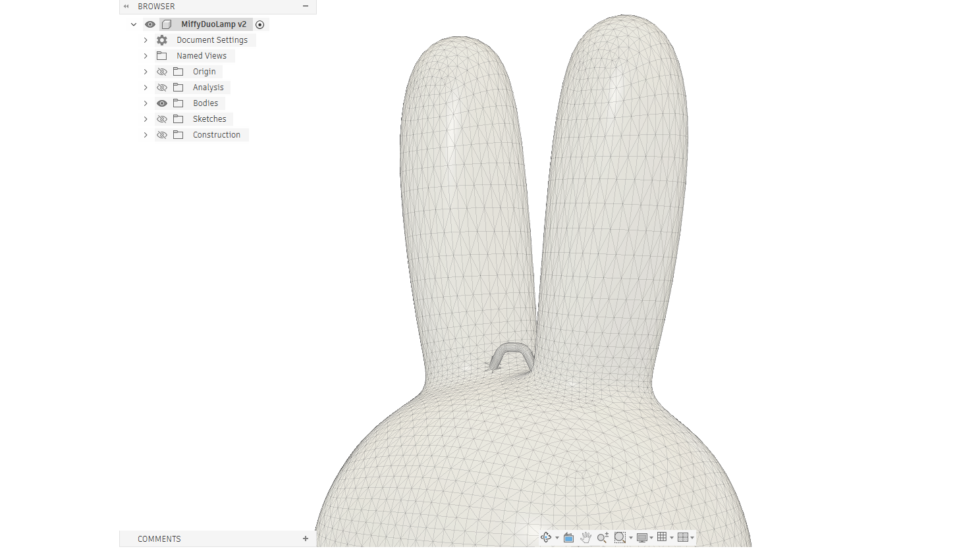Click the Bodies folder icon
980x551 pixels.
tap(178, 103)
